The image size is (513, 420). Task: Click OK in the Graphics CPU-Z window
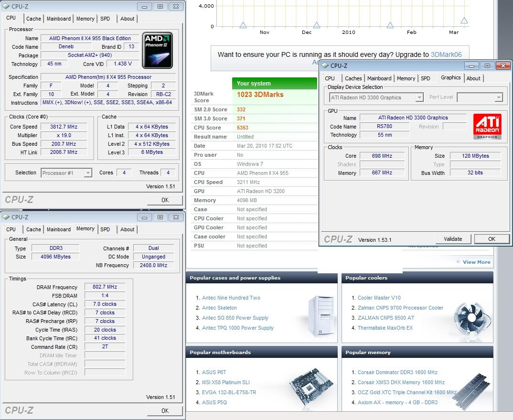click(492, 239)
